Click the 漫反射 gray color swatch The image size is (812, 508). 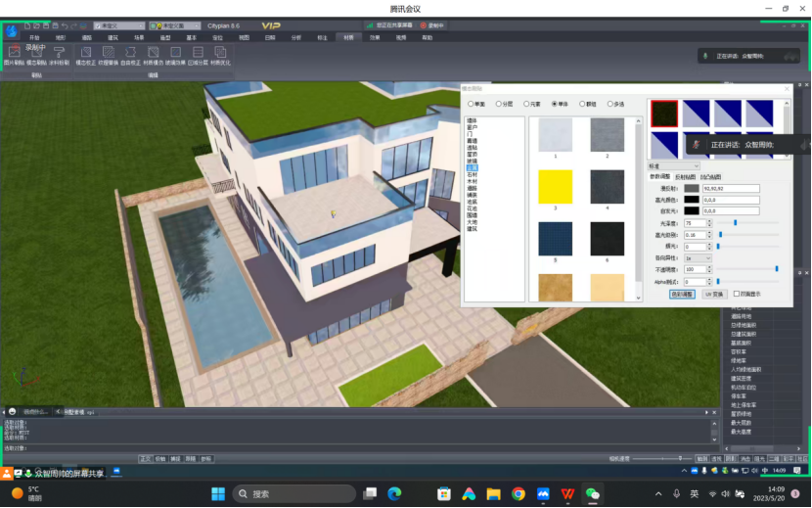[692, 188]
